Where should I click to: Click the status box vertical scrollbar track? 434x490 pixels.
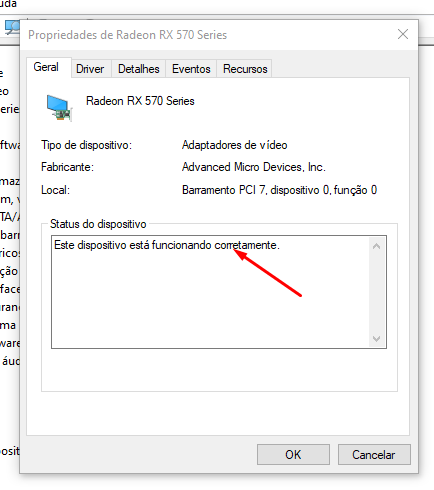(x=377, y=292)
